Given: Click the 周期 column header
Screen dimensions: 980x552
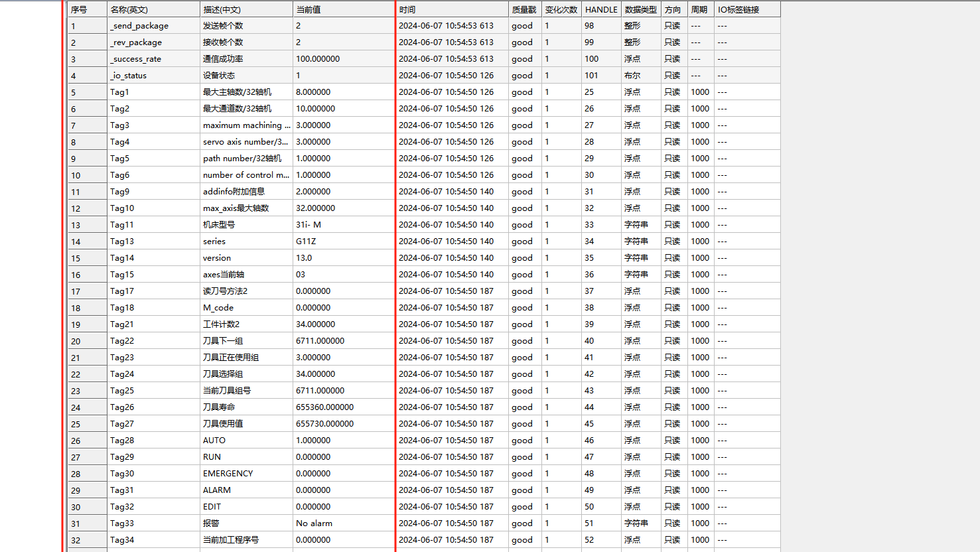Looking at the screenshot, I should (701, 9).
